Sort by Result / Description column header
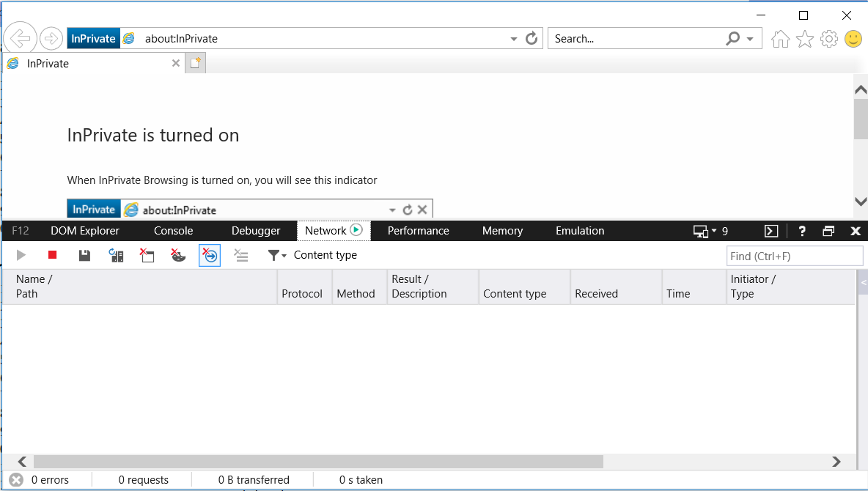The height and width of the screenshot is (491, 868). [433, 287]
